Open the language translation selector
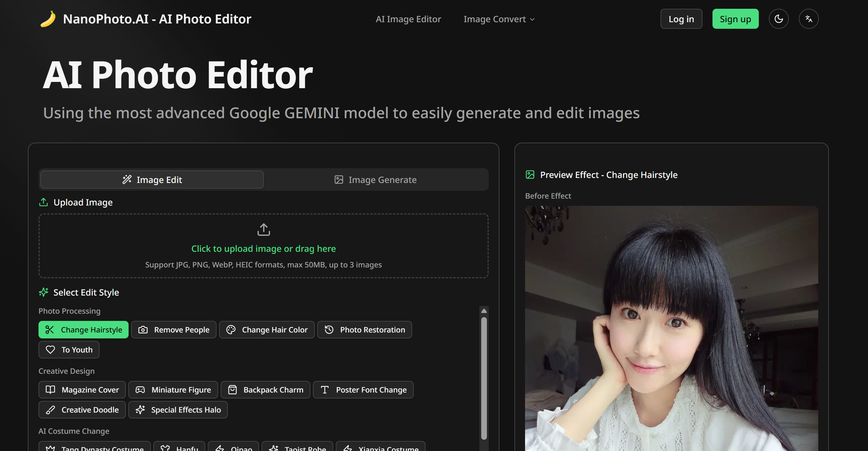Image resolution: width=868 pixels, height=451 pixels. [808, 19]
